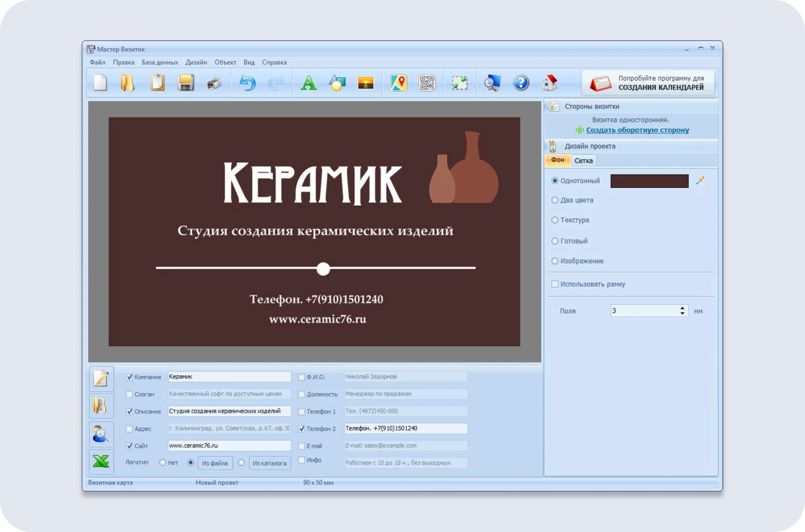
Task: Open the Правка menu
Action: 123,62
